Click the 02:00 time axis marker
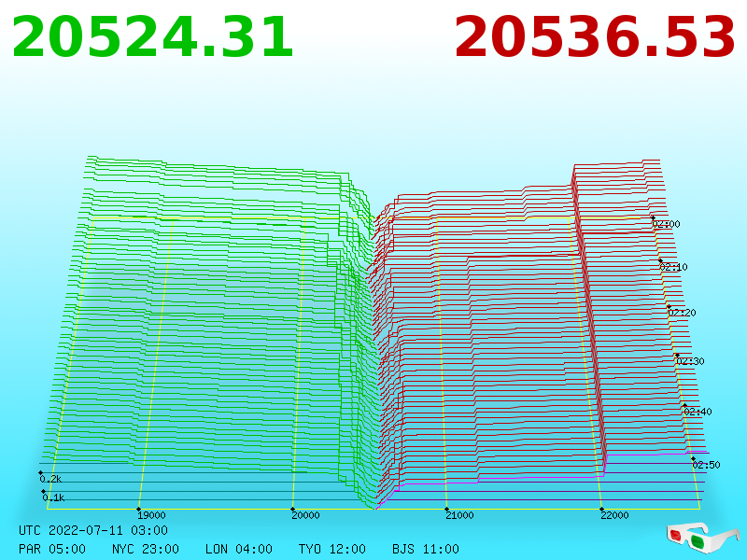 (667, 224)
